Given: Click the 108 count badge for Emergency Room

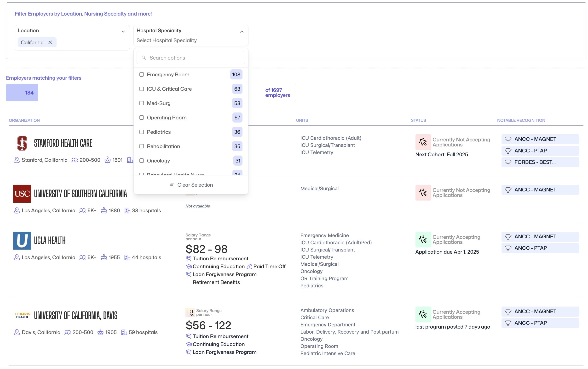Looking at the screenshot, I should click(x=236, y=74).
